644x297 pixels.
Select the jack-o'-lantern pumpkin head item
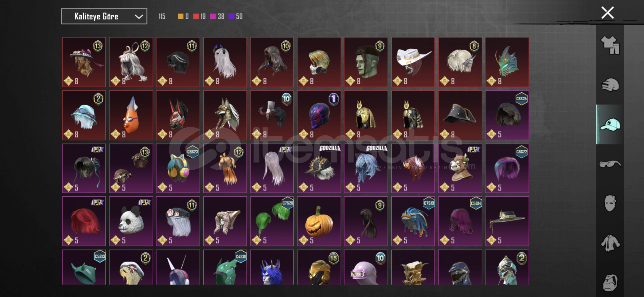pos(319,221)
